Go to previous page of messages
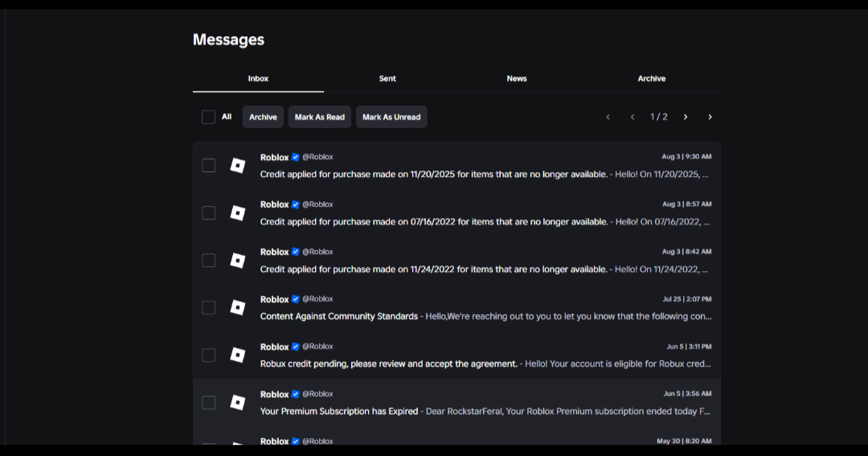This screenshot has width=868, height=456. (633, 117)
